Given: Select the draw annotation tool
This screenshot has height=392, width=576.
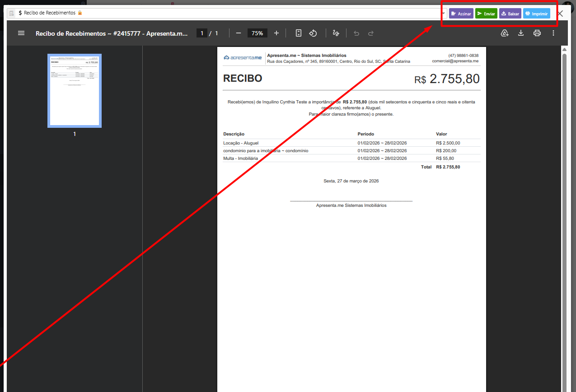Looking at the screenshot, I should [336, 33].
